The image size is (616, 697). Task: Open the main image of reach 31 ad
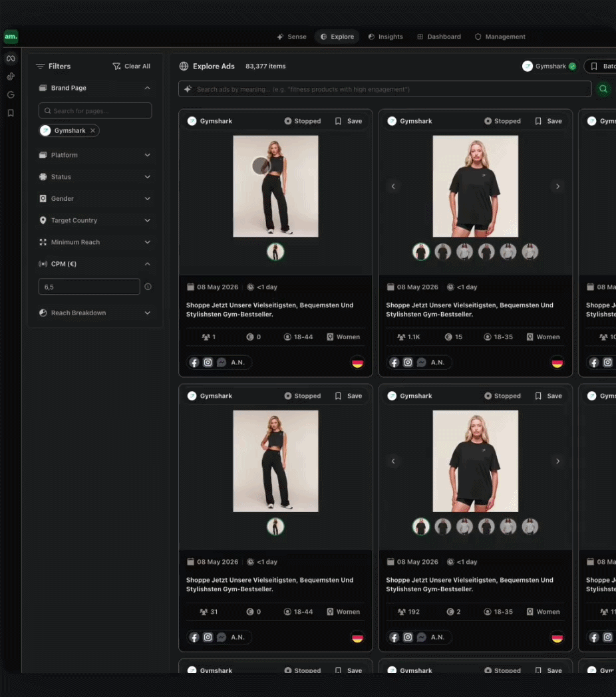click(x=275, y=461)
